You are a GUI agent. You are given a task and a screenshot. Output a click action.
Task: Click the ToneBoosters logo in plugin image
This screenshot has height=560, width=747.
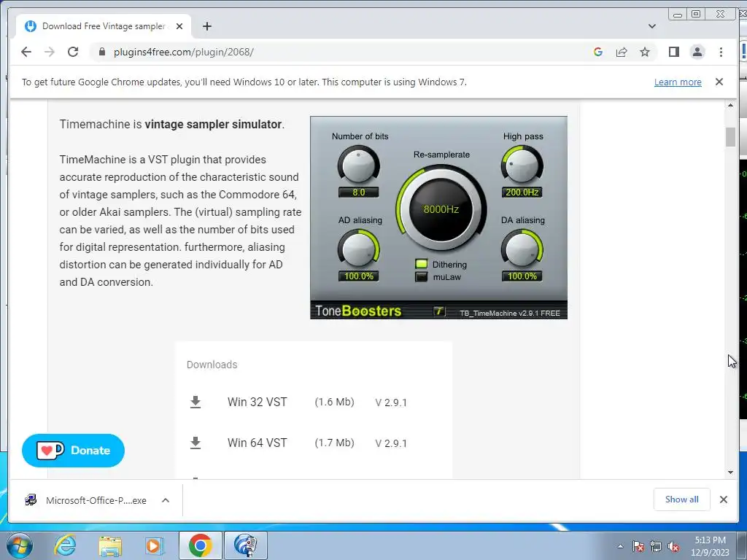(358, 311)
